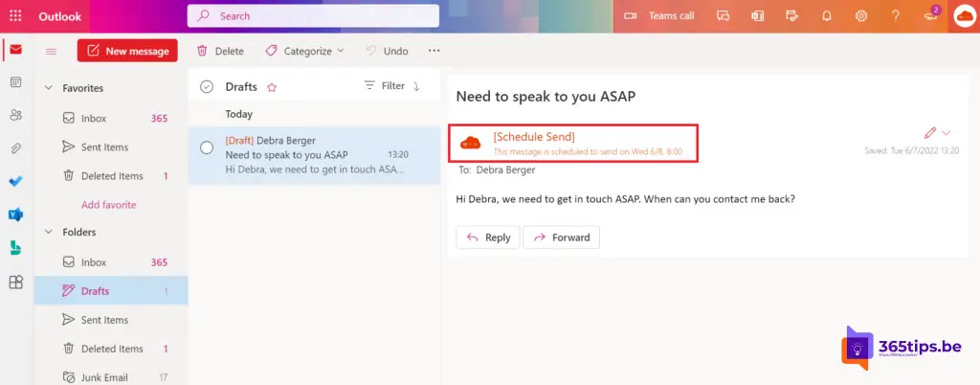Click the New message button

pyautogui.click(x=127, y=51)
